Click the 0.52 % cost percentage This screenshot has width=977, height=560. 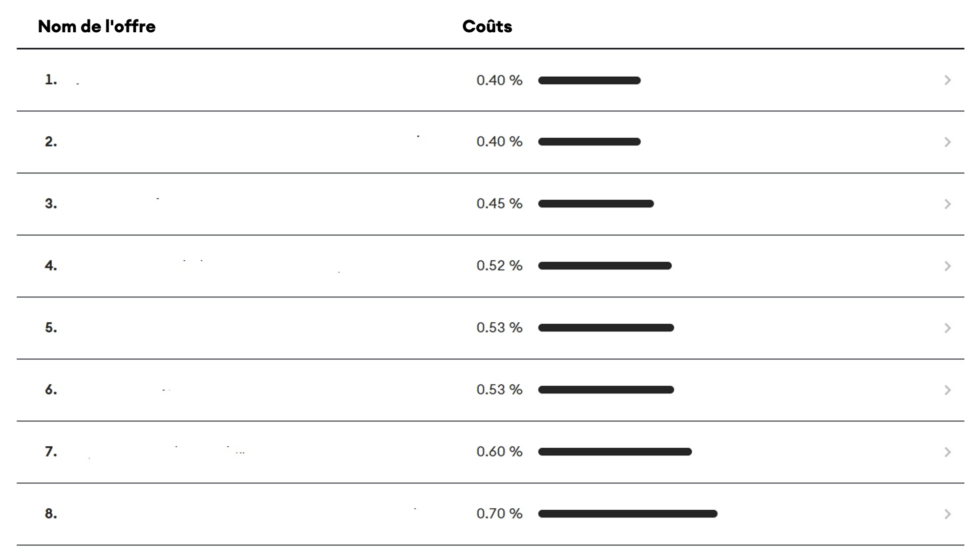pyautogui.click(x=499, y=266)
